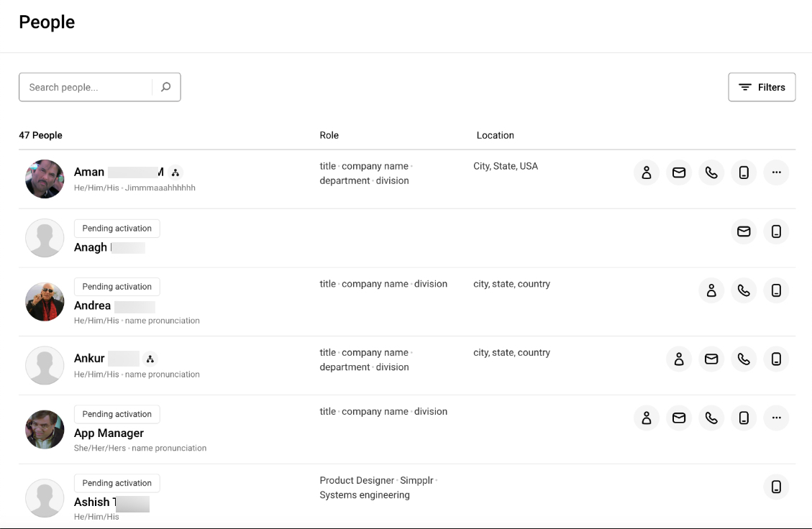Click the email icon for Anagh

pyautogui.click(x=744, y=231)
